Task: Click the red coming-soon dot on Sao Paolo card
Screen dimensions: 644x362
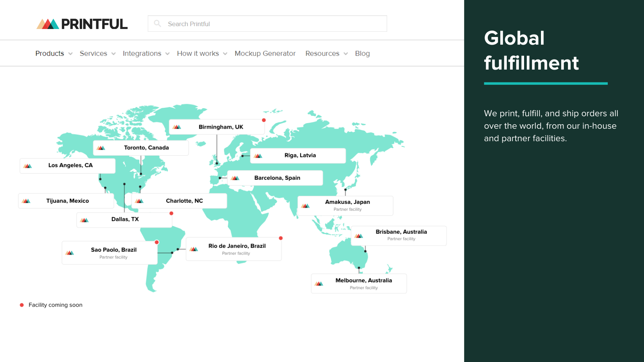Action: tap(157, 242)
